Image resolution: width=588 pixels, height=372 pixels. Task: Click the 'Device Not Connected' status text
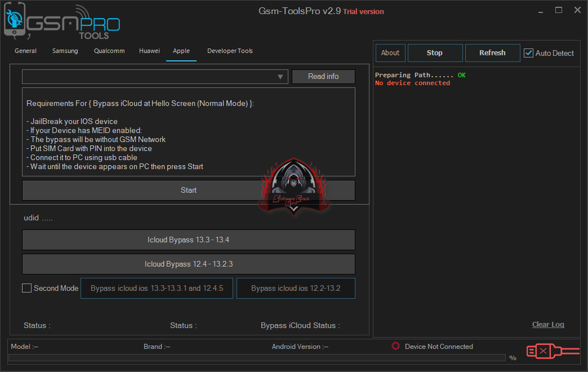(439, 347)
